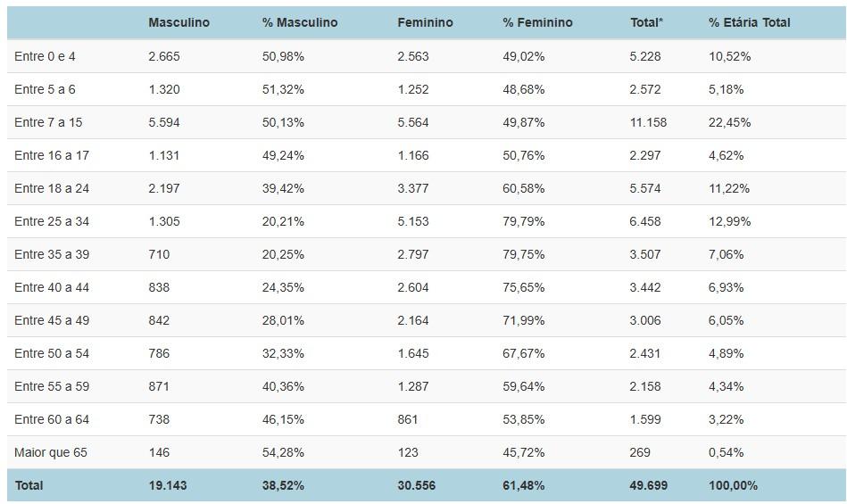Click the Entre 25 a 34 row label
847x504 pixels.
(52, 221)
